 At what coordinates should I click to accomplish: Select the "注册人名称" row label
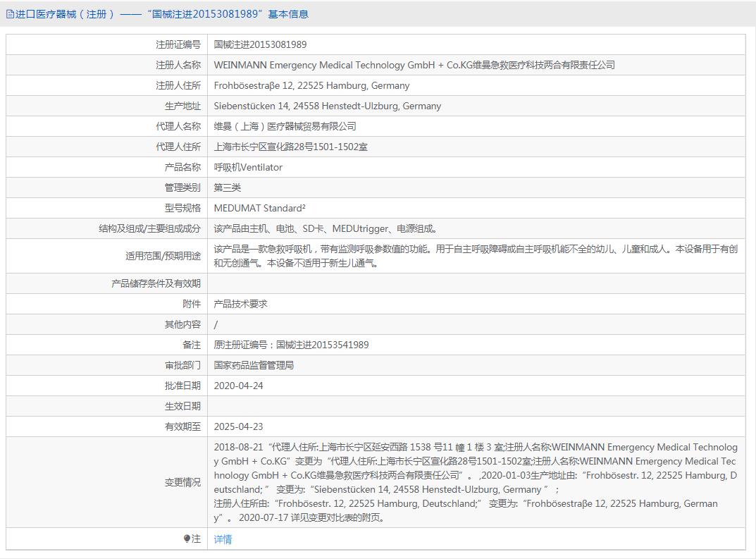coord(178,65)
